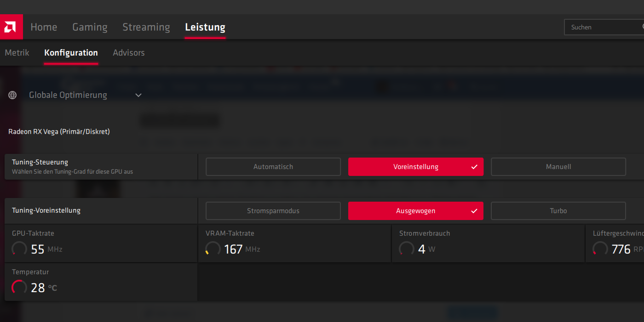
Task: Choose the Stromsparmodus preset
Action: click(273, 211)
